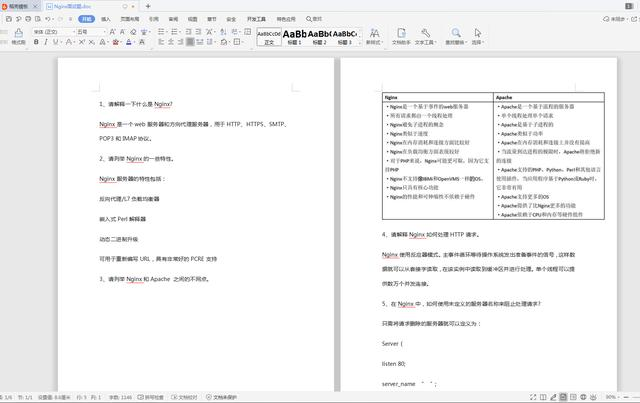Image resolution: width=640 pixels, height=403 pixels.
Task: Click the bulleted list icon
Action: [x=161, y=31]
